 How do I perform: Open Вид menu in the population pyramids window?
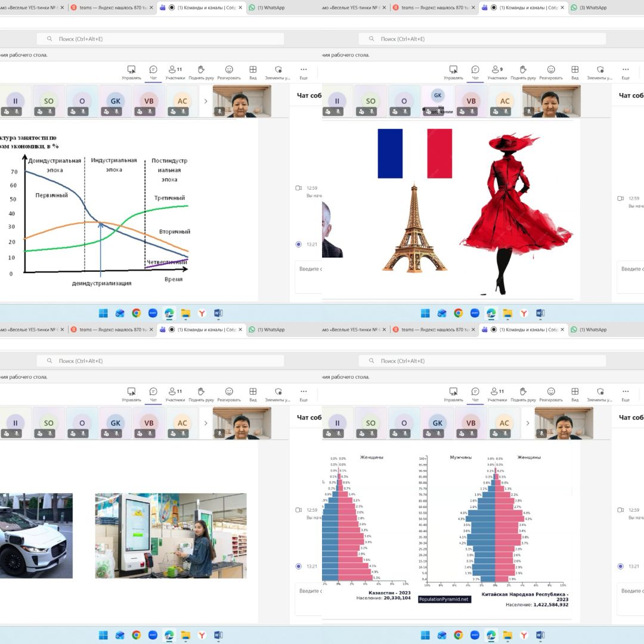point(575,394)
